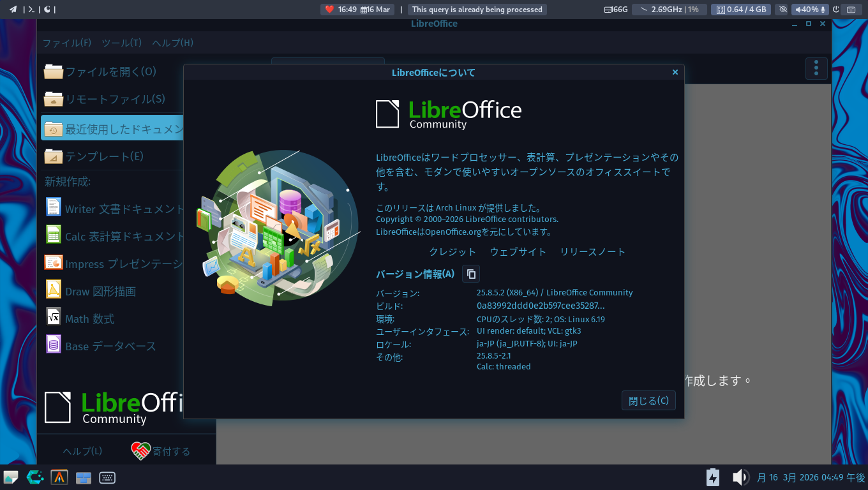The width and height of the screenshot is (868, 490).
Task: Click the リモートファイル(S) folder icon
Action: (x=54, y=99)
